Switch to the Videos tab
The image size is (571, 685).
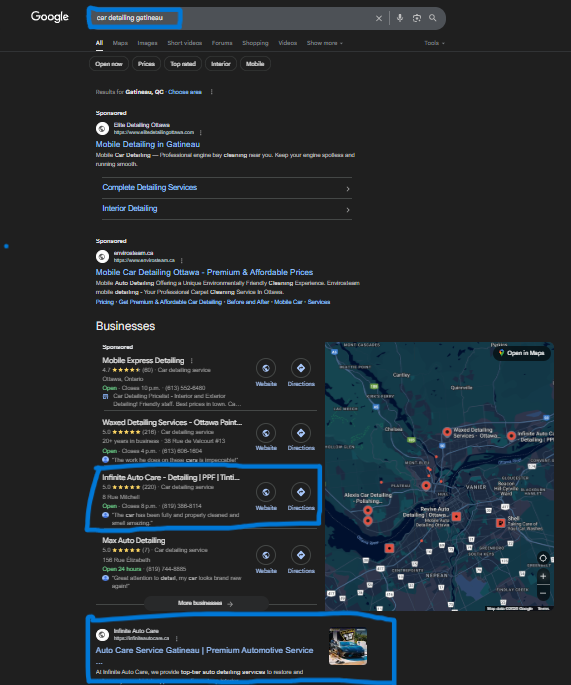click(x=287, y=43)
